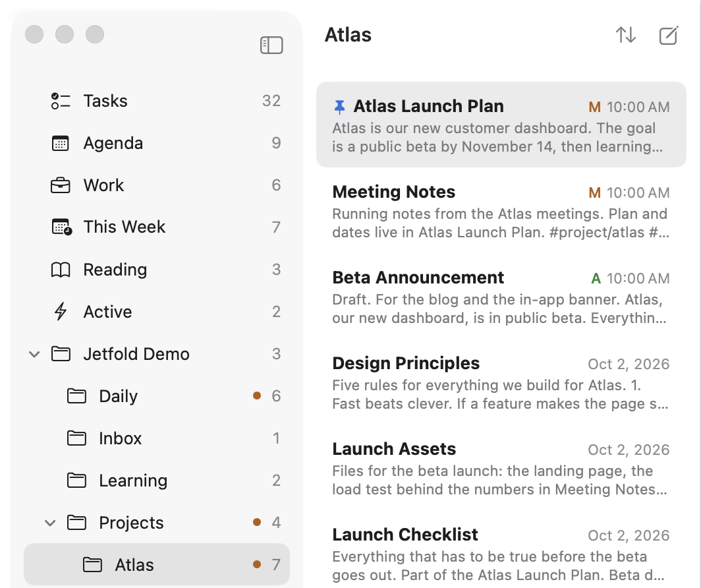Image resolution: width=701 pixels, height=588 pixels.
Task: Click preview text "Draft. For the blog"
Action: [396, 299]
